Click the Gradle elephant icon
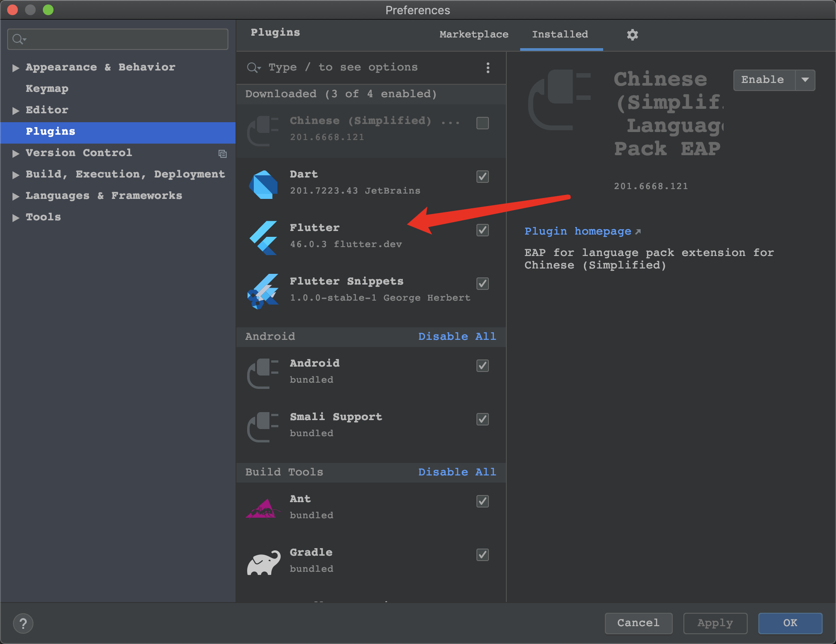This screenshot has height=644, width=836. [264, 563]
